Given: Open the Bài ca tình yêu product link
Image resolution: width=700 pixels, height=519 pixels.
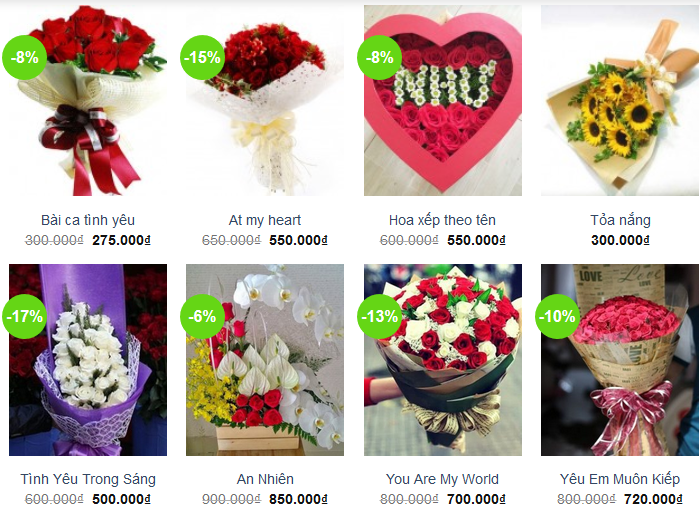Looking at the screenshot, I should coord(88,220).
